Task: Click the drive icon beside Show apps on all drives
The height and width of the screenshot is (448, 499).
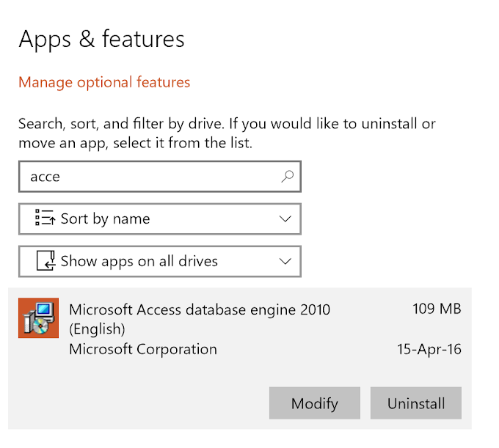Action: pos(45,261)
